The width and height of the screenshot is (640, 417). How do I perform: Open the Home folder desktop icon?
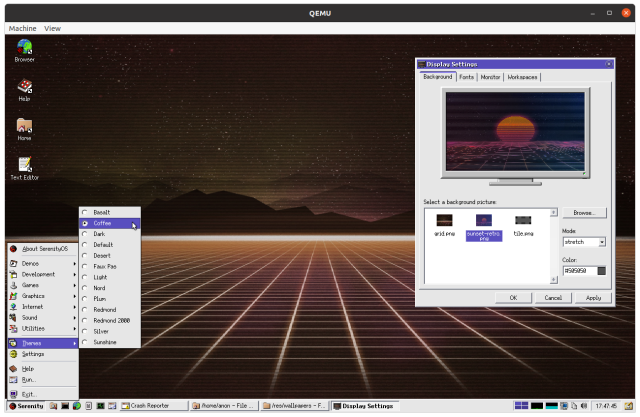[24, 126]
